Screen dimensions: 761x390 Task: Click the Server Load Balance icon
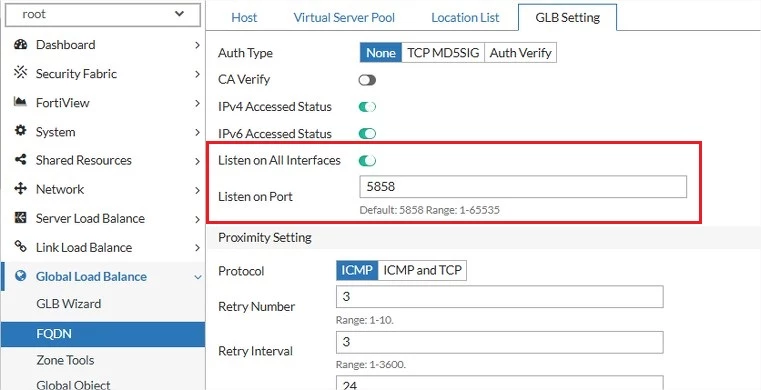pyautogui.click(x=20, y=218)
